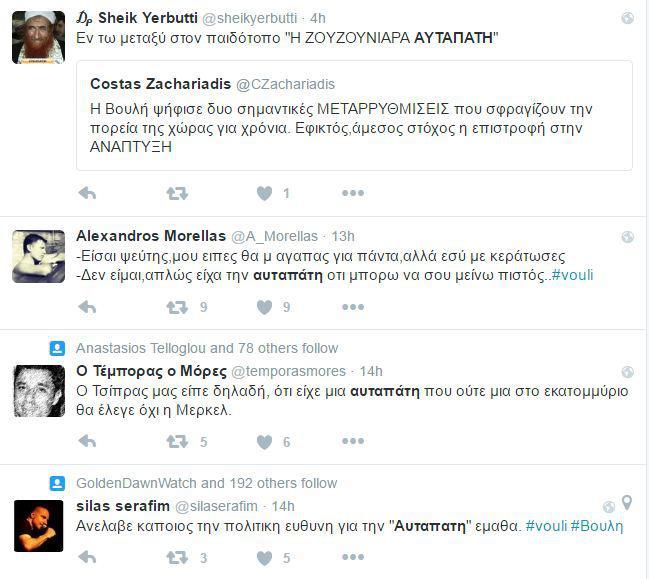The height and width of the screenshot is (579, 649).
Task: Retweet Sheik Yerbutti's tweet
Action: (177, 193)
